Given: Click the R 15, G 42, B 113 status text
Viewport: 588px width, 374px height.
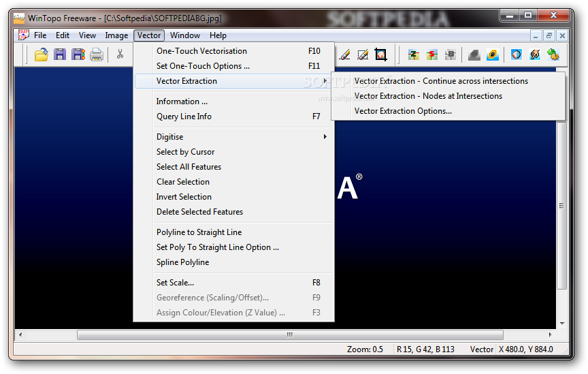Looking at the screenshot, I should [425, 349].
